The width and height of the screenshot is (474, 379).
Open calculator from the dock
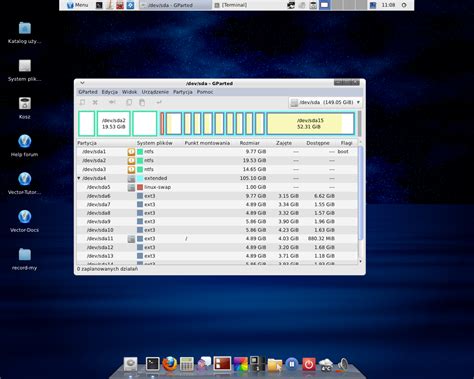187,364
